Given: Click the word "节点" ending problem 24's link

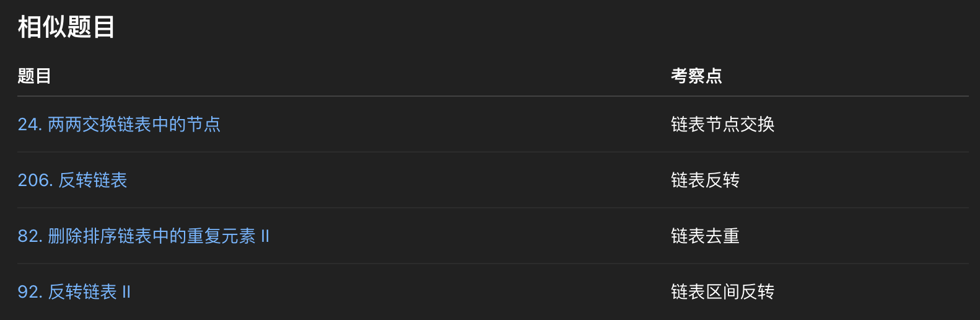Looking at the screenshot, I should pos(204,125).
